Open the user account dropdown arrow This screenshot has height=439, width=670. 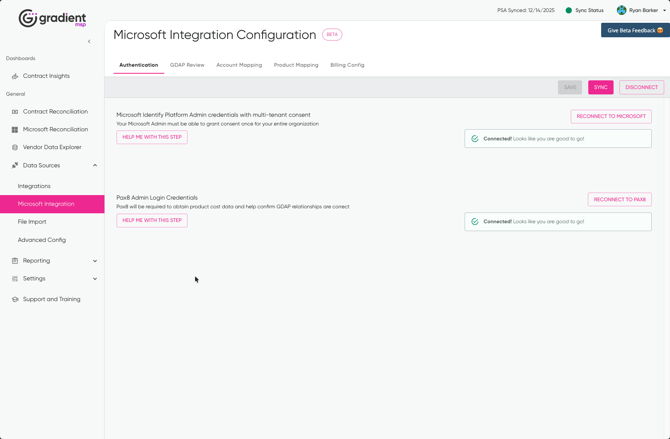664,11
